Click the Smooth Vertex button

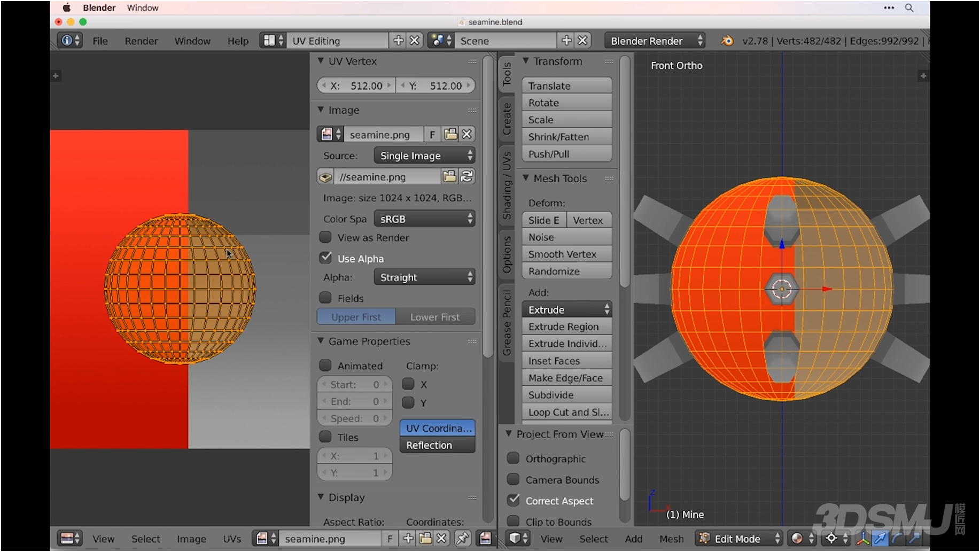pyautogui.click(x=566, y=254)
